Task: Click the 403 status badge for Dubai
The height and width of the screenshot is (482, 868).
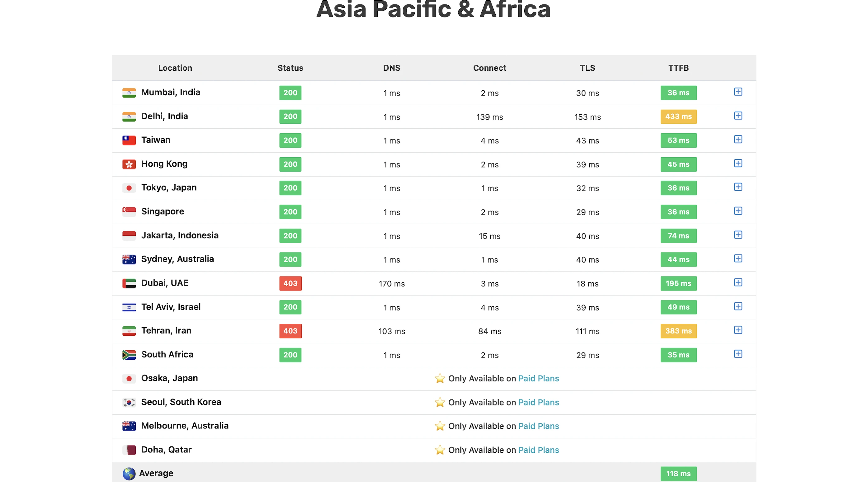Action: coord(290,283)
